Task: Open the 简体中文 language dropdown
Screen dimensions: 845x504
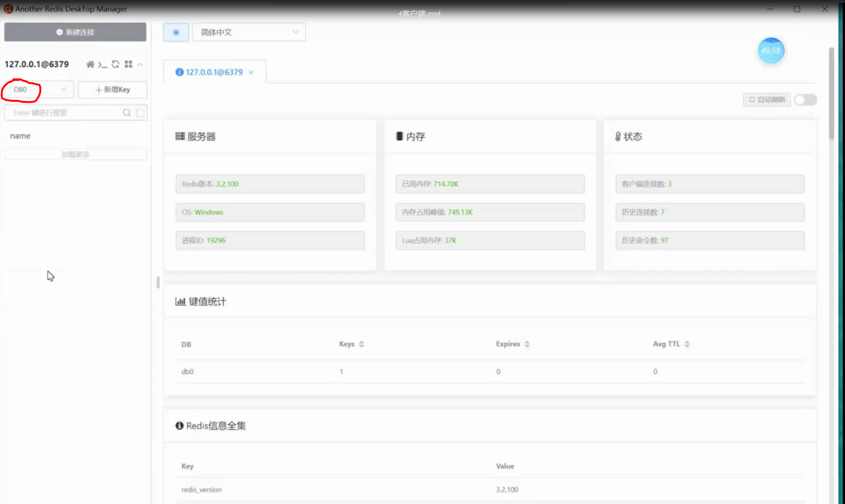Action: [x=249, y=32]
